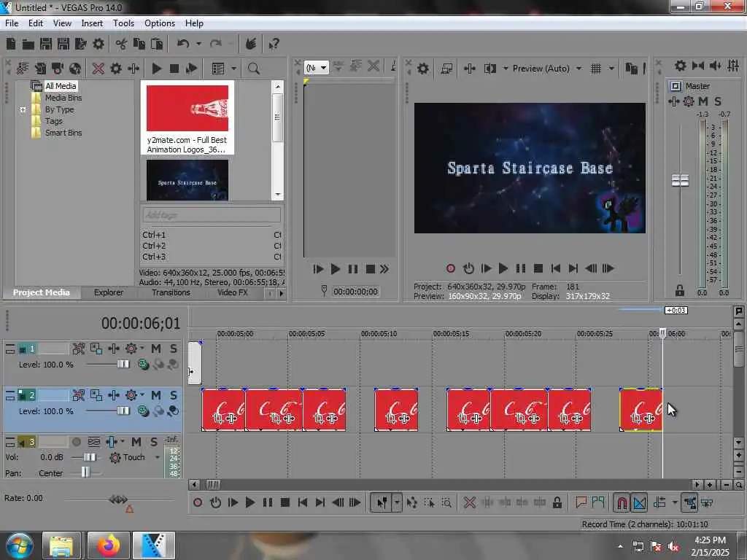Stop playback in the video preview

[x=538, y=268]
